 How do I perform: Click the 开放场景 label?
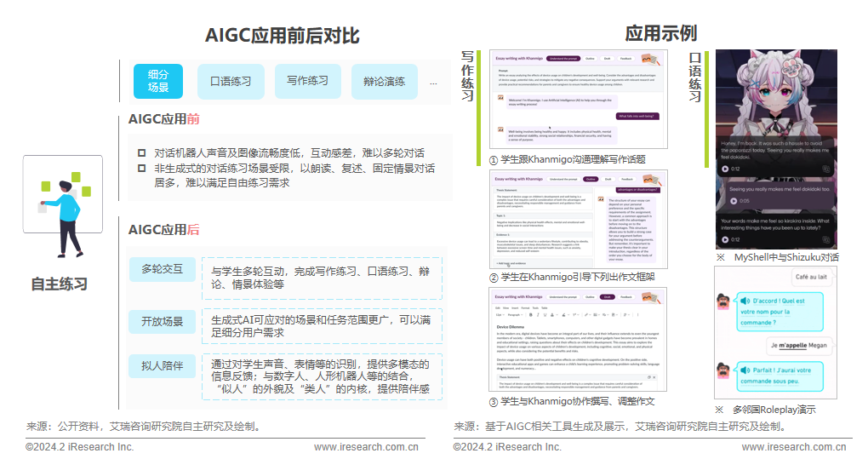[162, 322]
